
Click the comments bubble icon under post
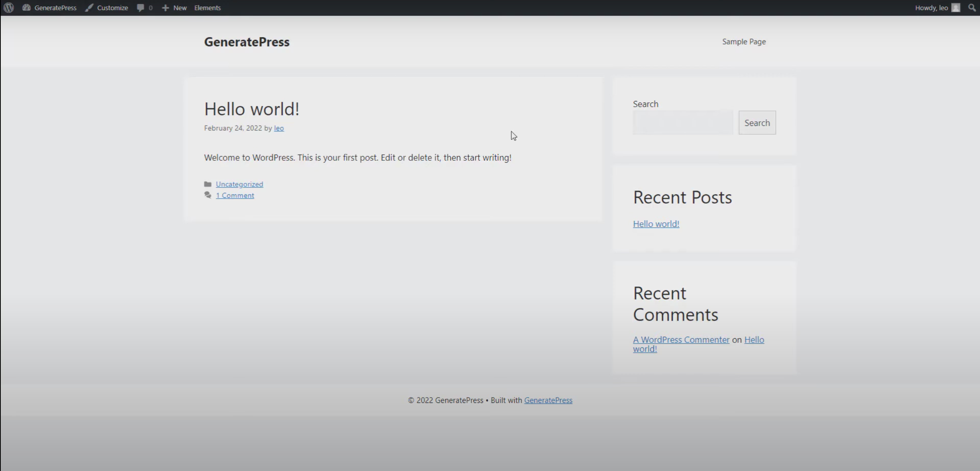pos(208,195)
